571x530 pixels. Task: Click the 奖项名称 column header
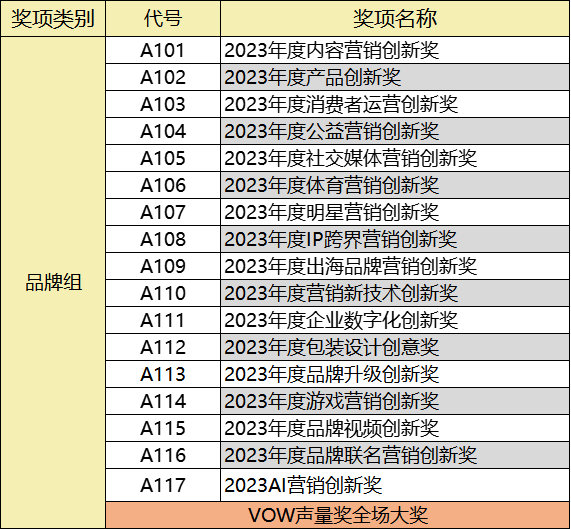tap(395, 18)
